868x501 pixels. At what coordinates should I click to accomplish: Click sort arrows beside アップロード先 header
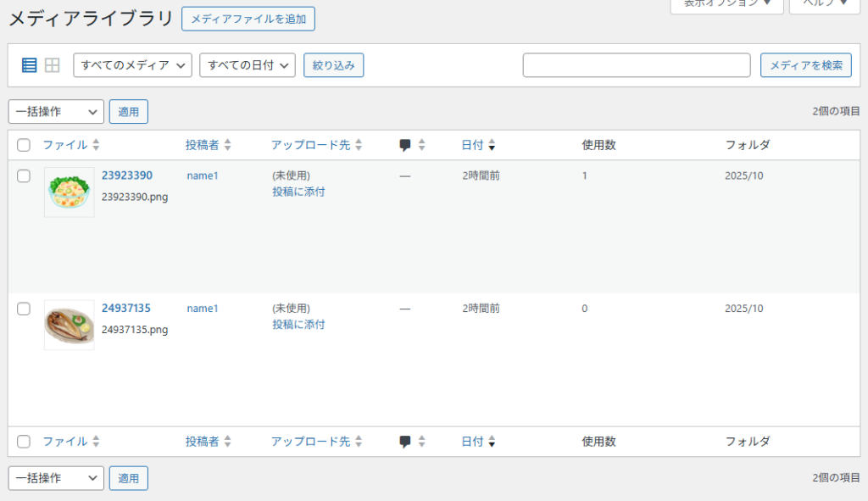tap(358, 145)
